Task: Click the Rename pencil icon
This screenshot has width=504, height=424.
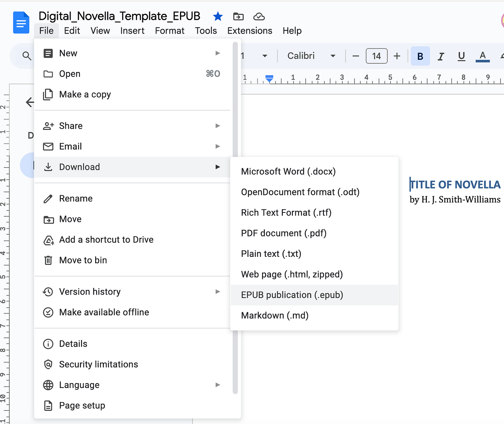Action: (48, 199)
